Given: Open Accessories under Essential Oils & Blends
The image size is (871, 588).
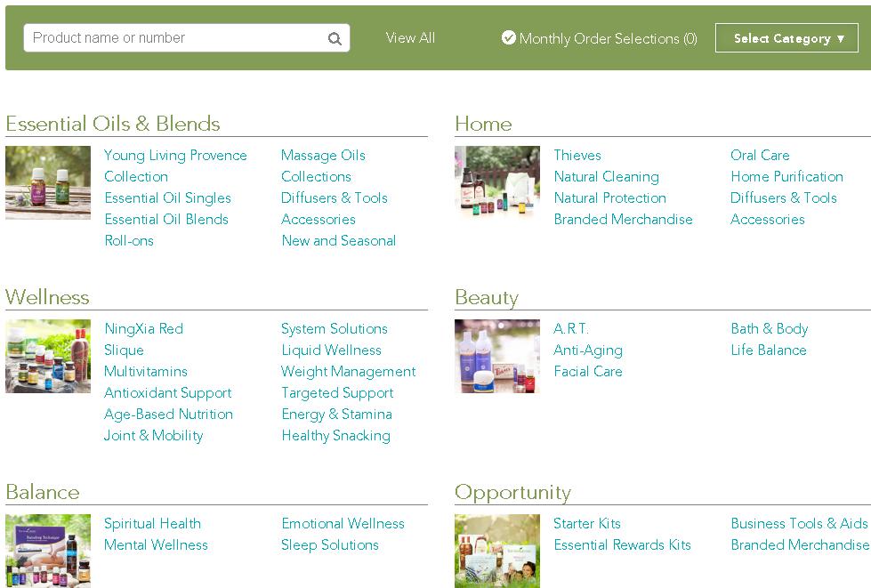Looking at the screenshot, I should pos(318,220).
